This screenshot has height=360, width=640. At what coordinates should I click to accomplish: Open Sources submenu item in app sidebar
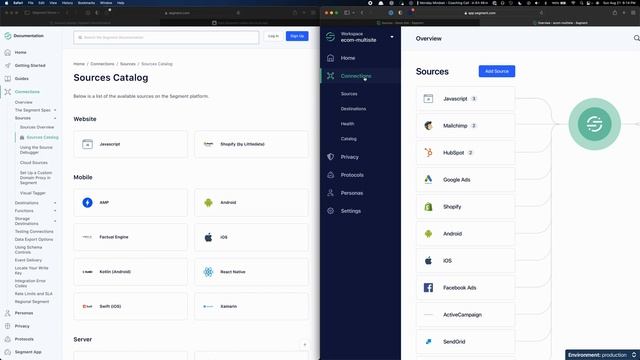tap(349, 94)
